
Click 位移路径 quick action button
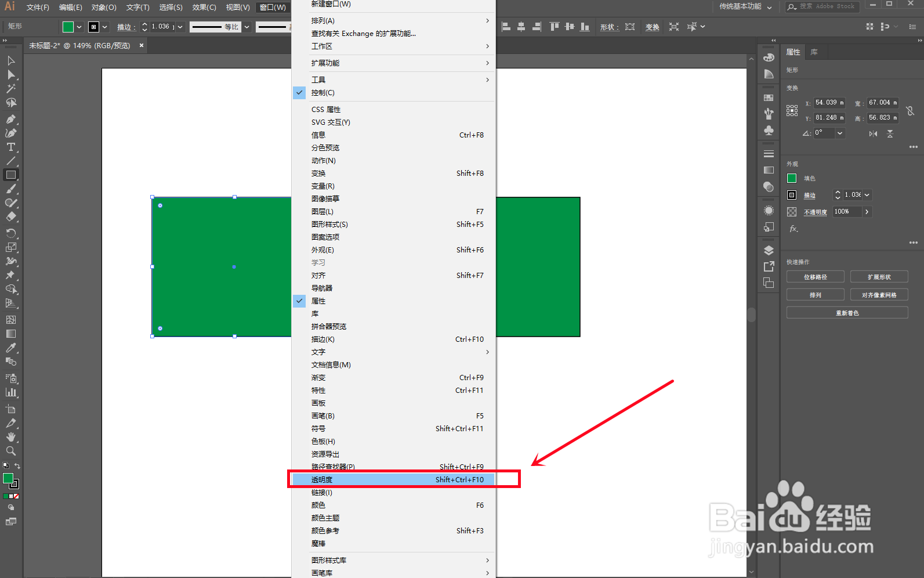[815, 277]
